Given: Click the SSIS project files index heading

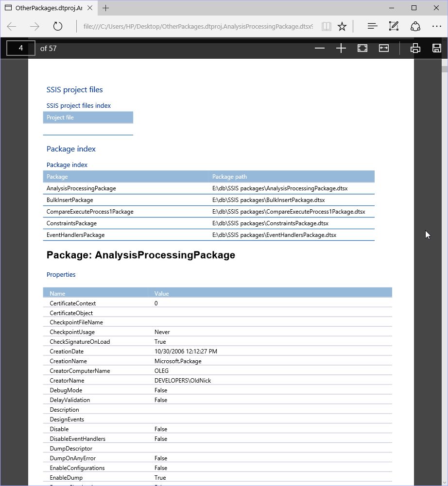Looking at the screenshot, I should 79,106.
